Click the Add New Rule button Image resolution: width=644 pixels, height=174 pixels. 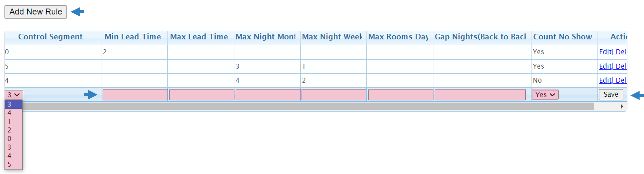tap(36, 12)
